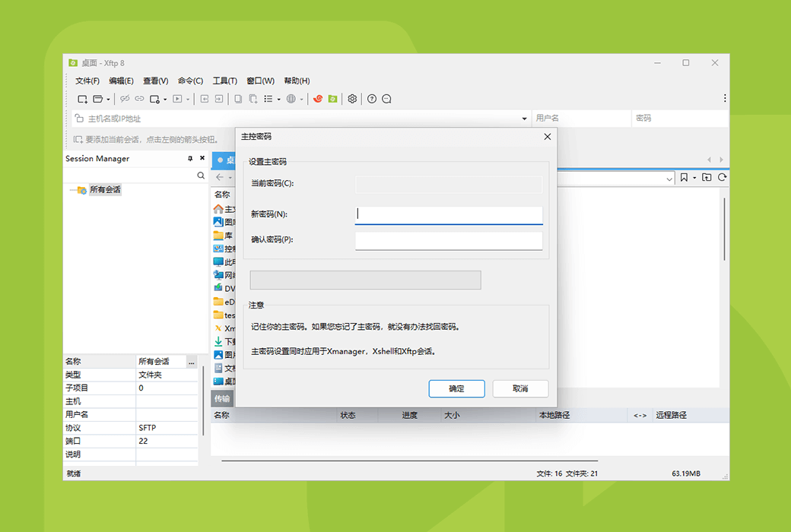Click the bookmark icon in the path bar
The image size is (791, 532).
[x=684, y=178]
